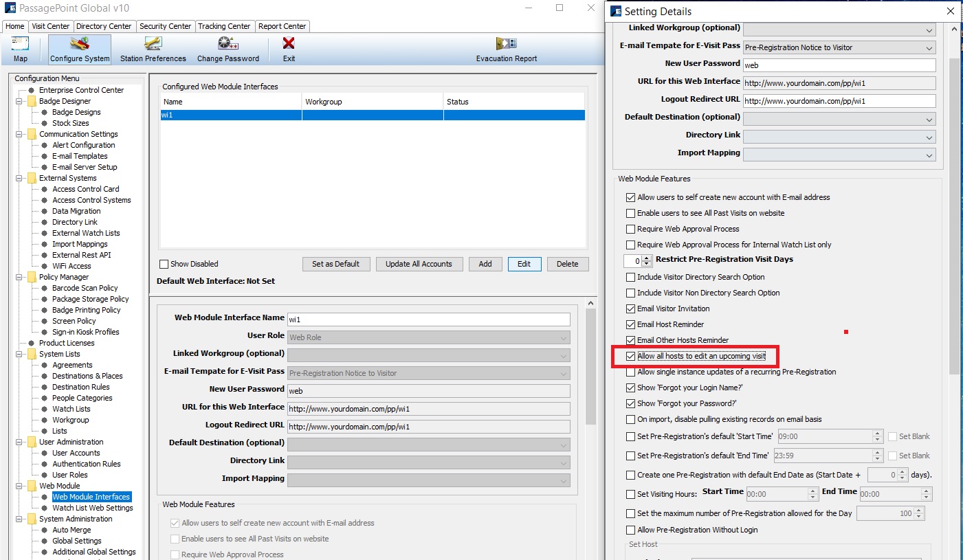The width and height of the screenshot is (963, 560).
Task: Click the Add button
Action: pos(485,264)
